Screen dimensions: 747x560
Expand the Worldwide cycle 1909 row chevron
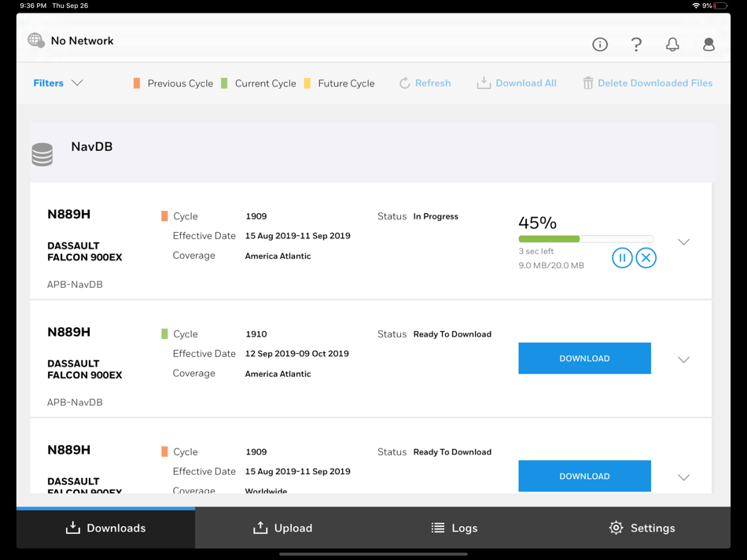(683, 477)
